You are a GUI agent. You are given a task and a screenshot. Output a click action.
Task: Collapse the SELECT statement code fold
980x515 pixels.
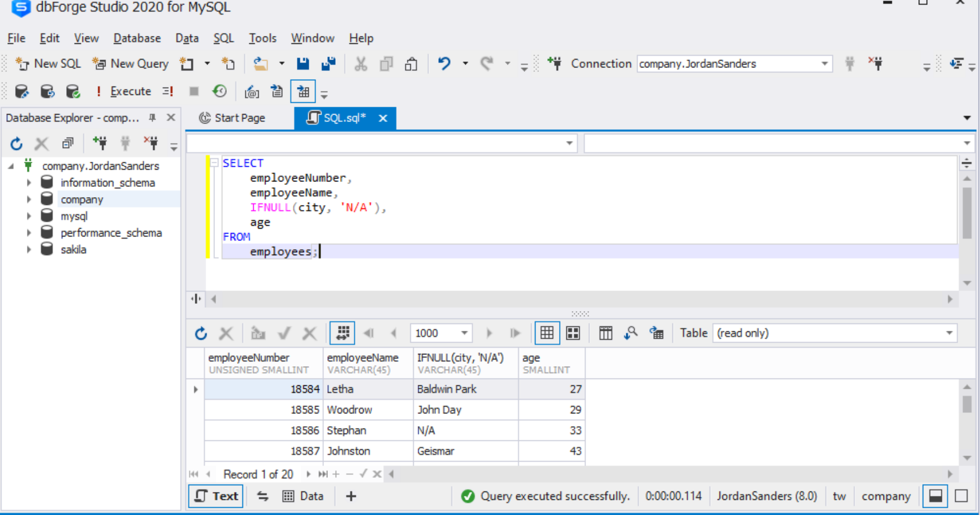point(214,163)
